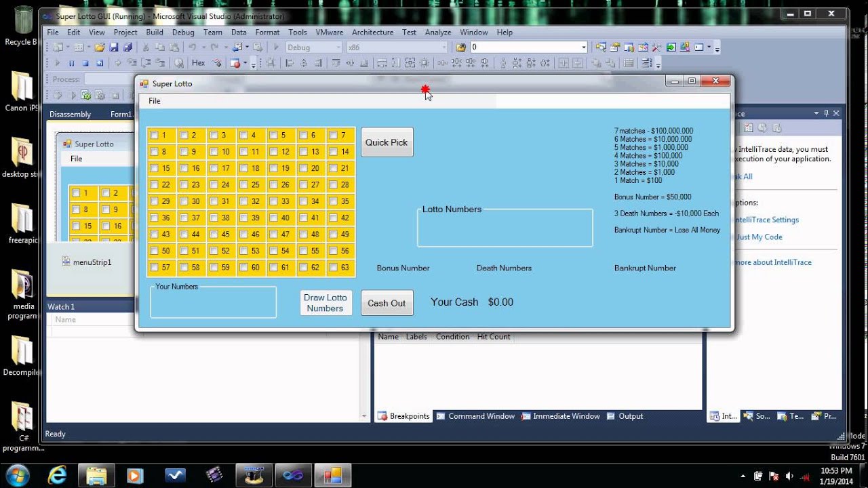Viewport: 868px width, 488px height.
Task: Click the Cash Out button
Action: pos(387,303)
